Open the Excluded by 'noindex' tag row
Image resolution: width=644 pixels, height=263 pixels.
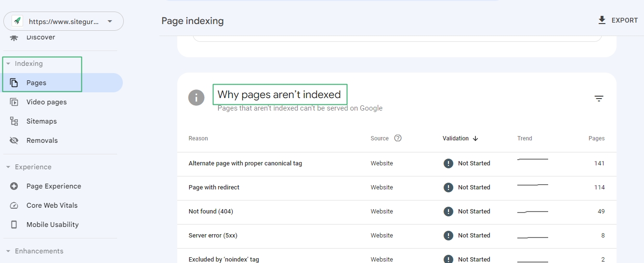click(397, 256)
